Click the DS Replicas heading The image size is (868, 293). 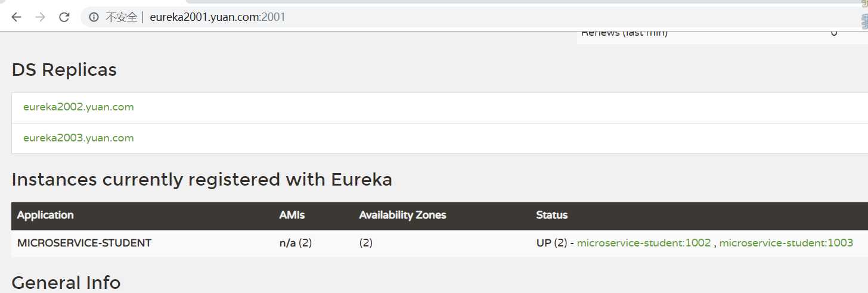[64, 70]
